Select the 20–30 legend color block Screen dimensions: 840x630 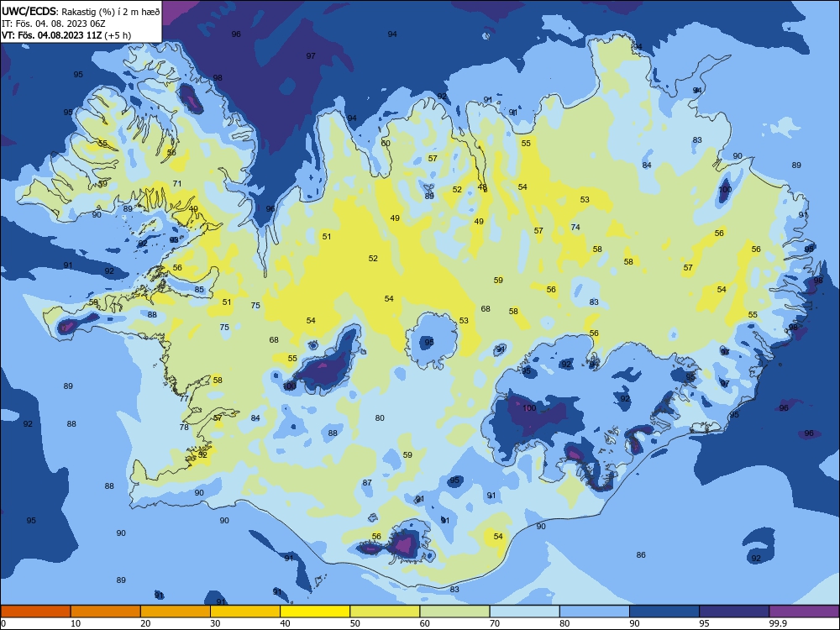(x=176, y=612)
